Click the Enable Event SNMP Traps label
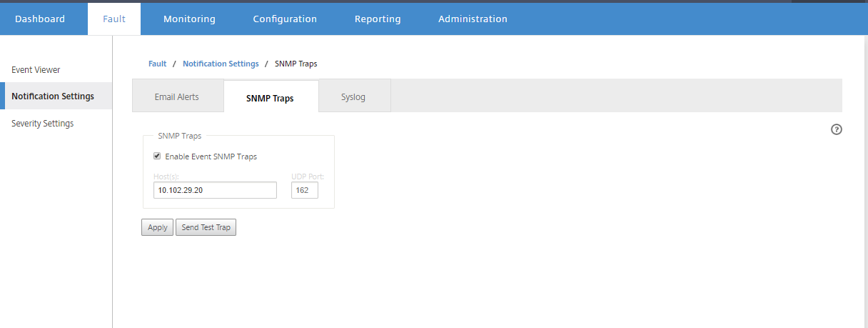Viewport: 868px width, 328px height. tap(211, 156)
